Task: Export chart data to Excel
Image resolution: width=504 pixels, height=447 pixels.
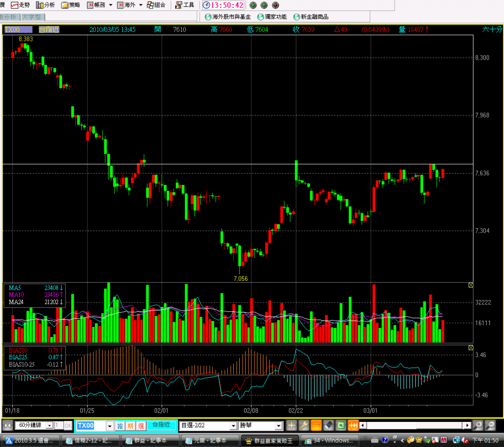Action: 341,426
